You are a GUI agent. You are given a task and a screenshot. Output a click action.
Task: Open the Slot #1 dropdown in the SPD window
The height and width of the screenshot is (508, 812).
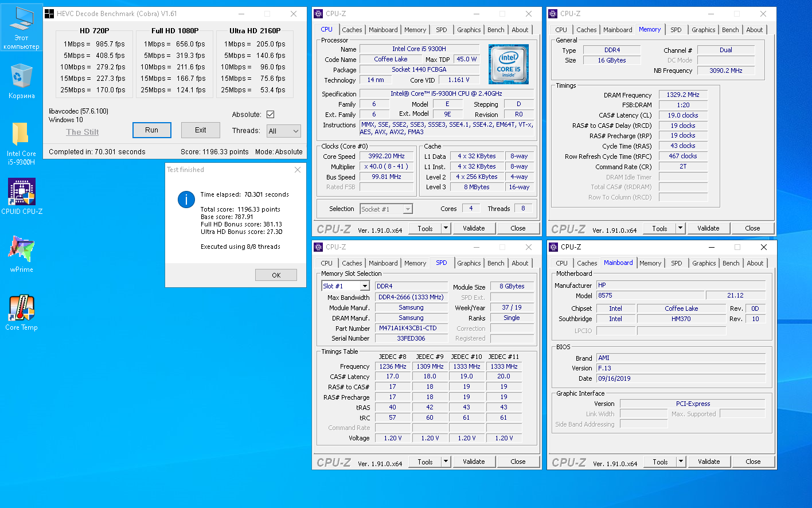click(x=345, y=286)
